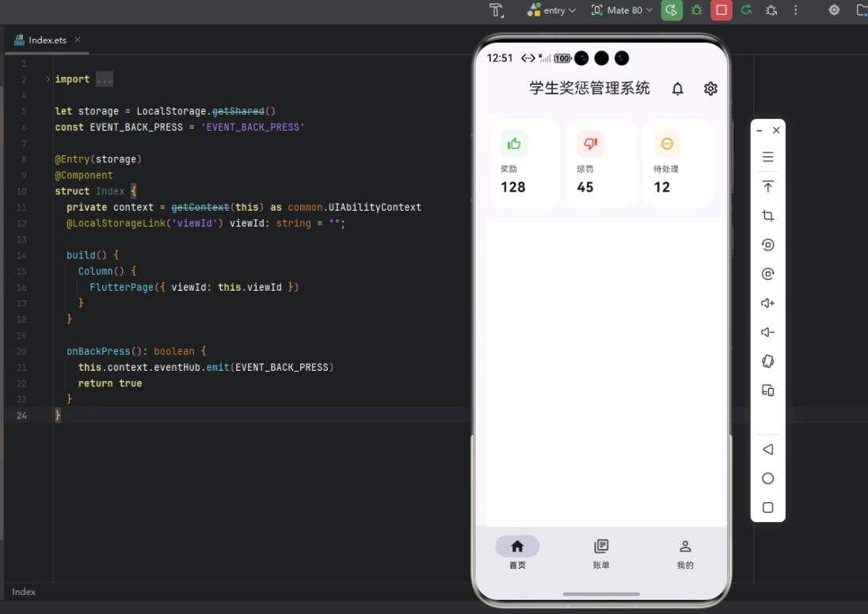Open the entry module dropdown
This screenshot has height=614, width=868.
click(x=552, y=10)
